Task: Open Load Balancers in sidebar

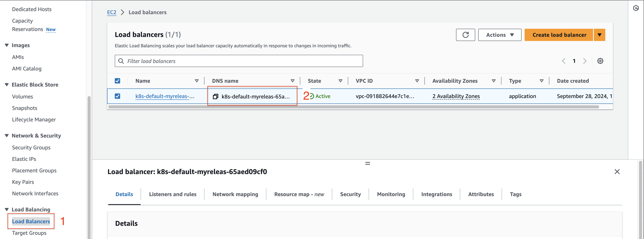Action: coord(31,221)
